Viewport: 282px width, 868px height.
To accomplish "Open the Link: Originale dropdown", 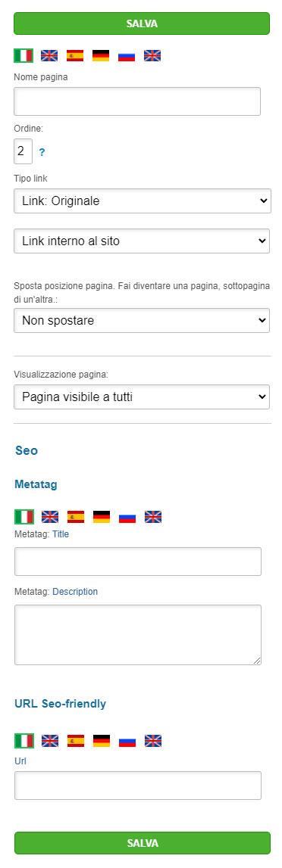I will 143,201.
